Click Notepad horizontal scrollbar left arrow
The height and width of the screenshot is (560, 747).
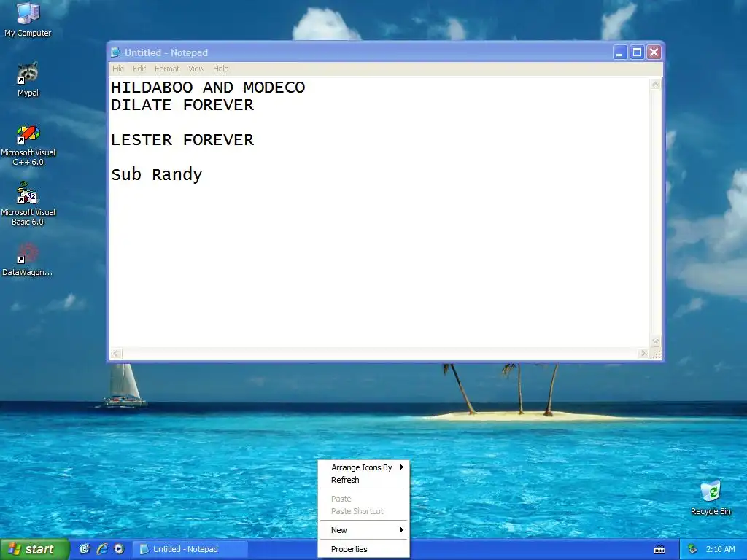point(116,354)
